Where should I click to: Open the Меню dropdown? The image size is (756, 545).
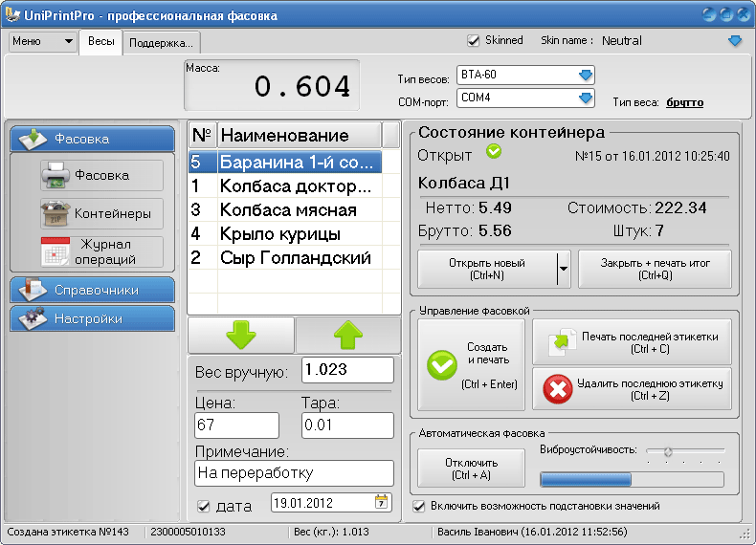(x=42, y=41)
